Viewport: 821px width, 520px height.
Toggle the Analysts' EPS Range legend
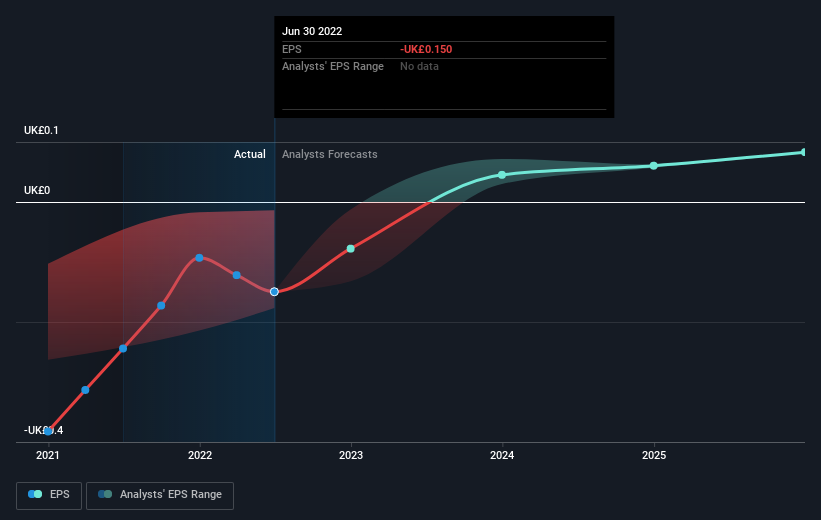point(160,495)
